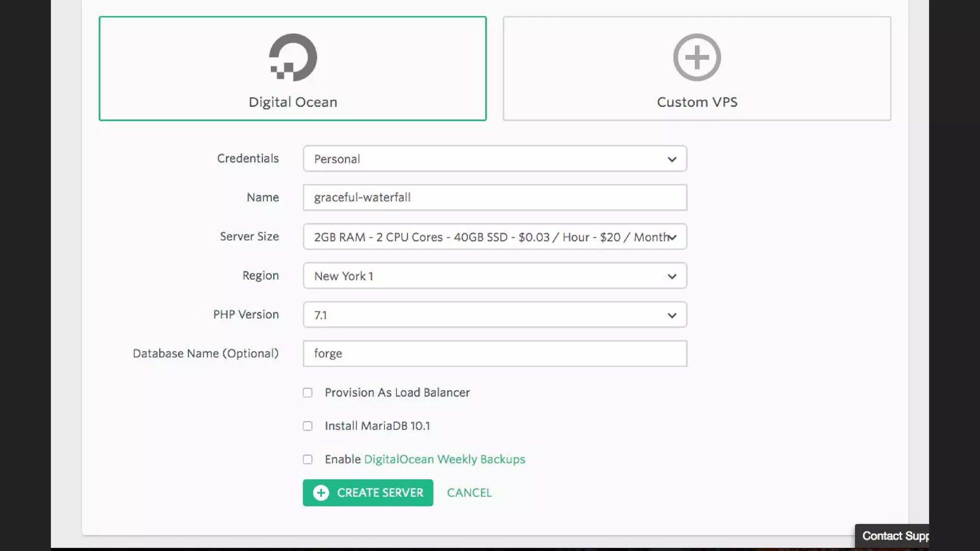Click the Custom VPS plus icon
The height and width of the screenshot is (551, 980).
[697, 57]
